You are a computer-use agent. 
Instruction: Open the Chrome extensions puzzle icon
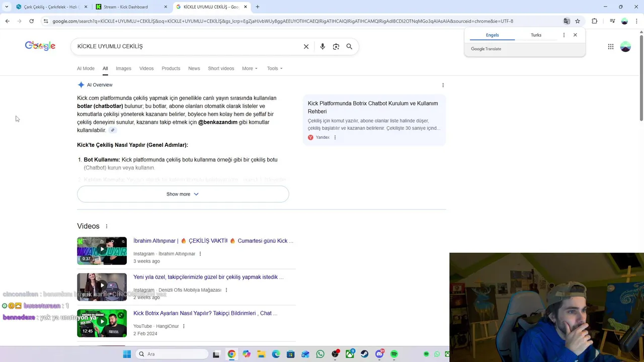coord(594,21)
